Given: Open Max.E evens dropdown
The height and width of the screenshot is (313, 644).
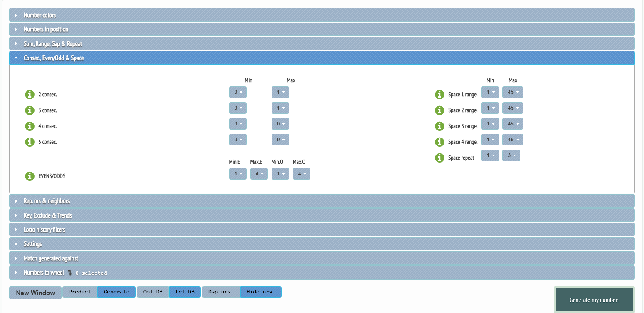Looking at the screenshot, I should [259, 174].
